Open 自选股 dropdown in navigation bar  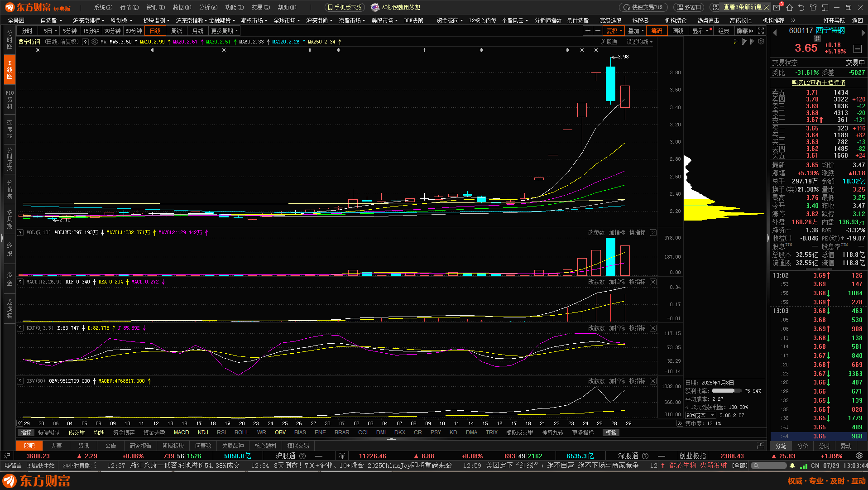tap(51, 20)
